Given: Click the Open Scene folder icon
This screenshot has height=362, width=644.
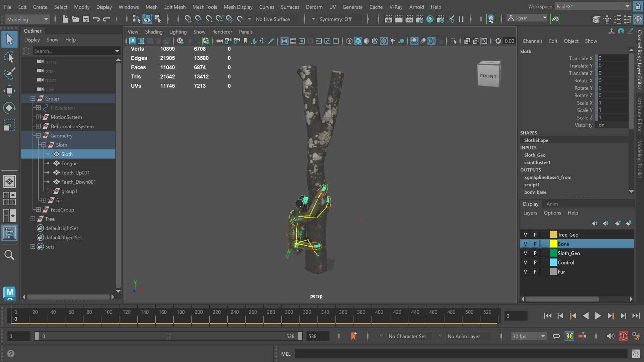Looking at the screenshot, I should pyautogui.click(x=76, y=19).
